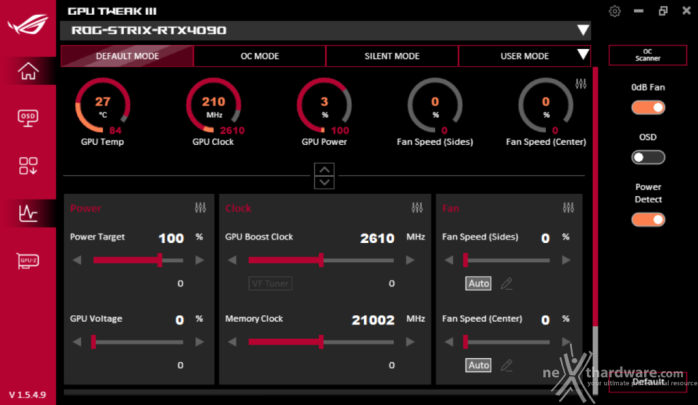698x405 pixels.
Task: Toggle the 0dB Fan switch
Action: click(x=648, y=107)
